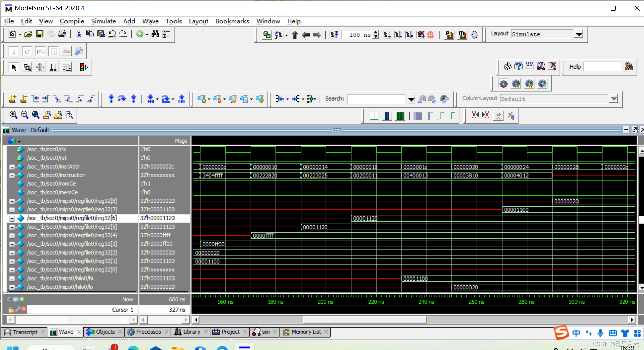The height and width of the screenshot is (350, 644).
Task: Expand the instAddr signal
Action: point(12,167)
